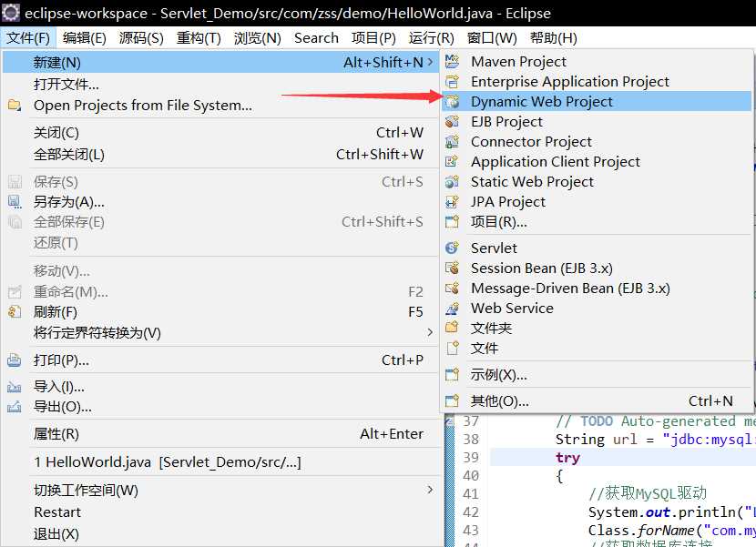Viewport: 756px width, 547px height.
Task: Open the 项目(P) menu
Action: click(x=373, y=37)
